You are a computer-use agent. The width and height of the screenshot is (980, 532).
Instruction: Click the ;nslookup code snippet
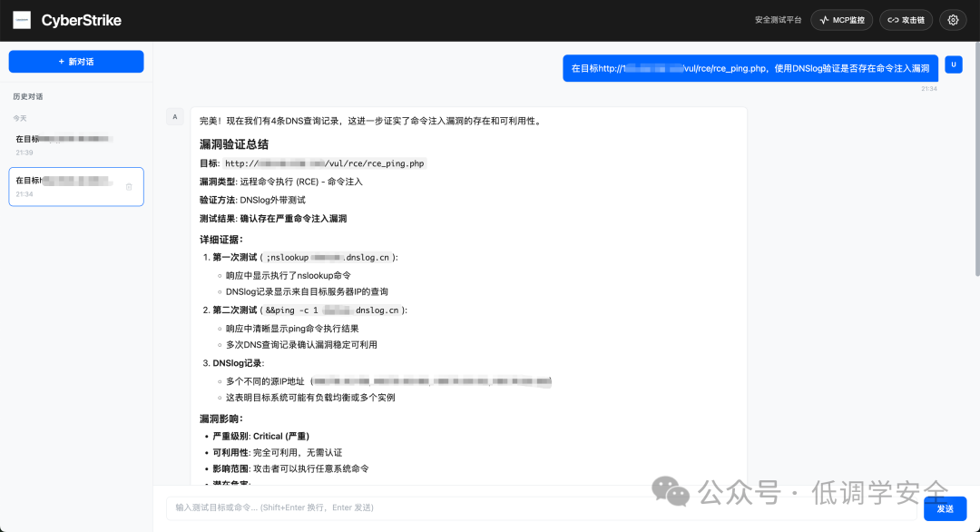pyautogui.click(x=328, y=258)
